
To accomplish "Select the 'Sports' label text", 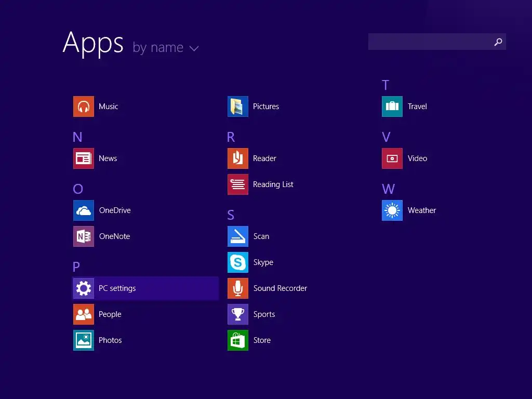I will pos(264,314).
